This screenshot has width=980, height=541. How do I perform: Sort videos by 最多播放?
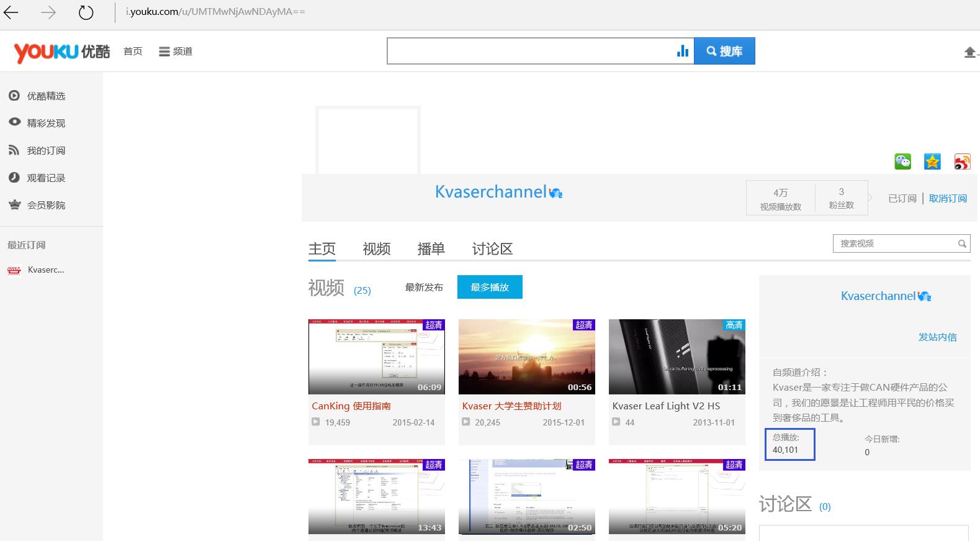click(x=490, y=287)
